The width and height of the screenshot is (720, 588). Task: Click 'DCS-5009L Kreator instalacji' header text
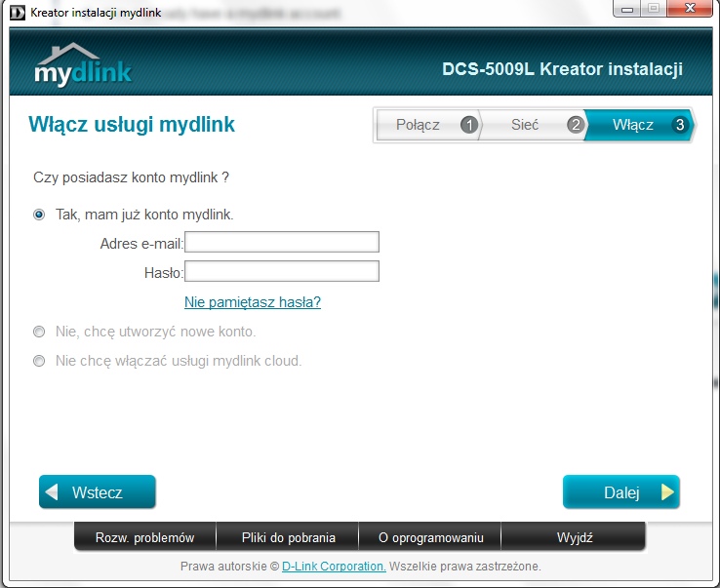coord(562,69)
